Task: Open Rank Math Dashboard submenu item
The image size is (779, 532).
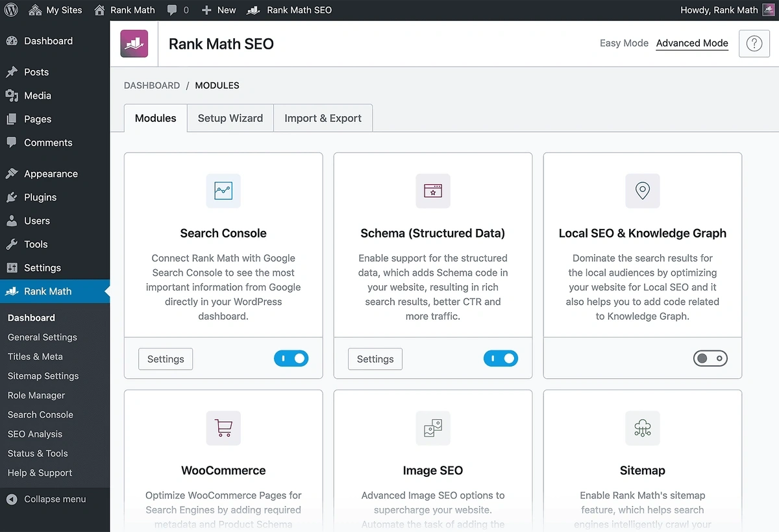Action: (31, 318)
